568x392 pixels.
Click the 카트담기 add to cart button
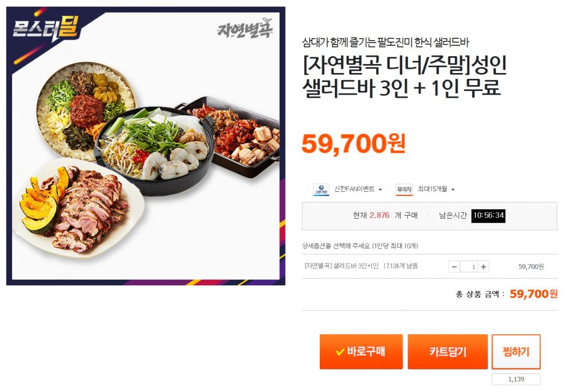click(x=448, y=352)
